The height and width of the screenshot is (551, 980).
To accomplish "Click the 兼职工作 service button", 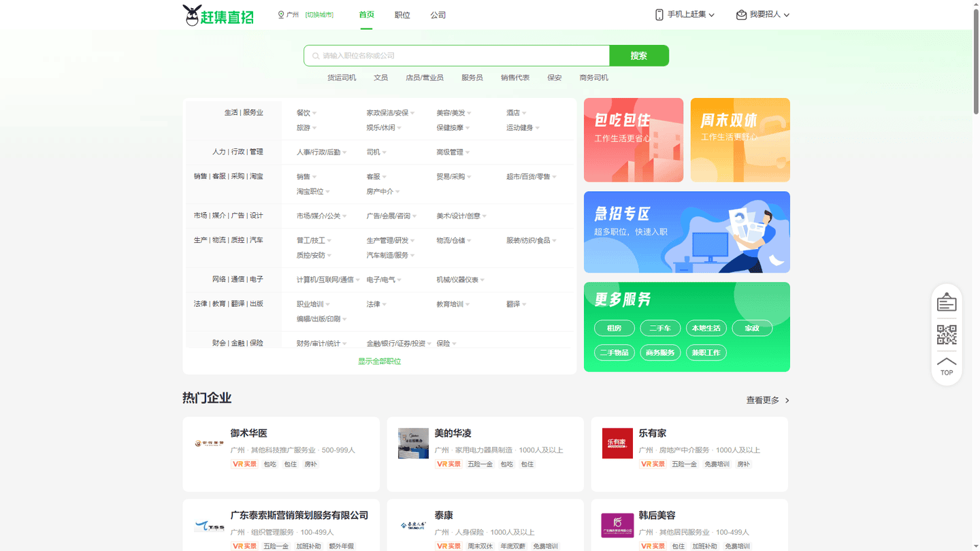I will [706, 353].
